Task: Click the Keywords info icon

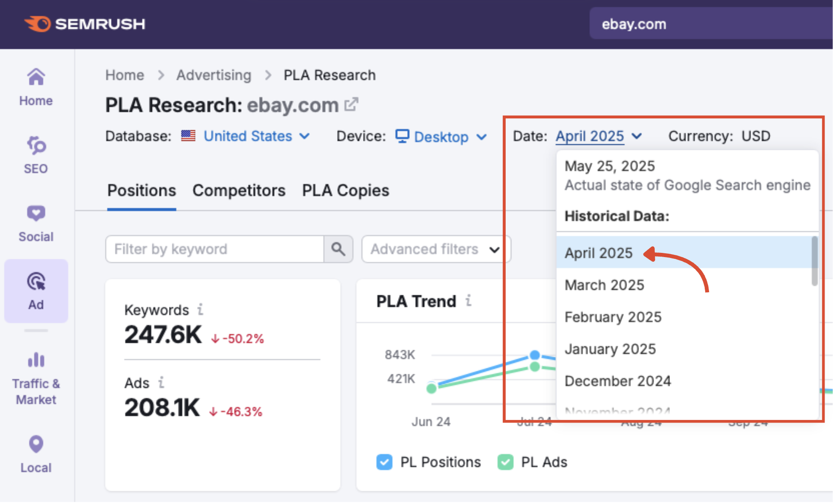Action: coord(200,310)
